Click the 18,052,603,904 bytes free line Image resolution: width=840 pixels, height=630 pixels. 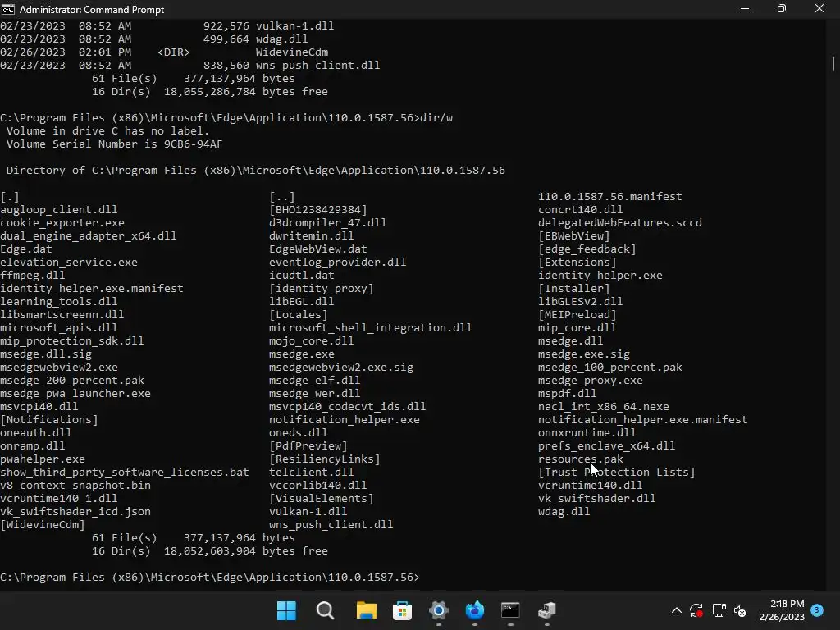(x=209, y=550)
